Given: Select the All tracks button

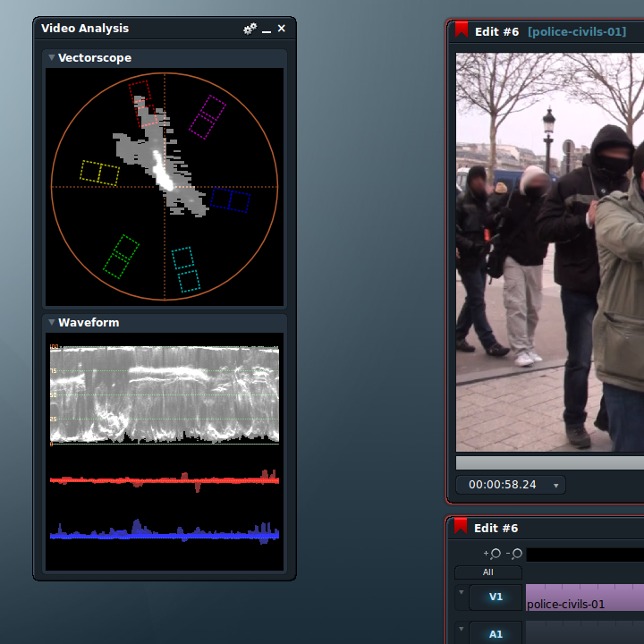Looking at the screenshot, I should tap(488, 572).
